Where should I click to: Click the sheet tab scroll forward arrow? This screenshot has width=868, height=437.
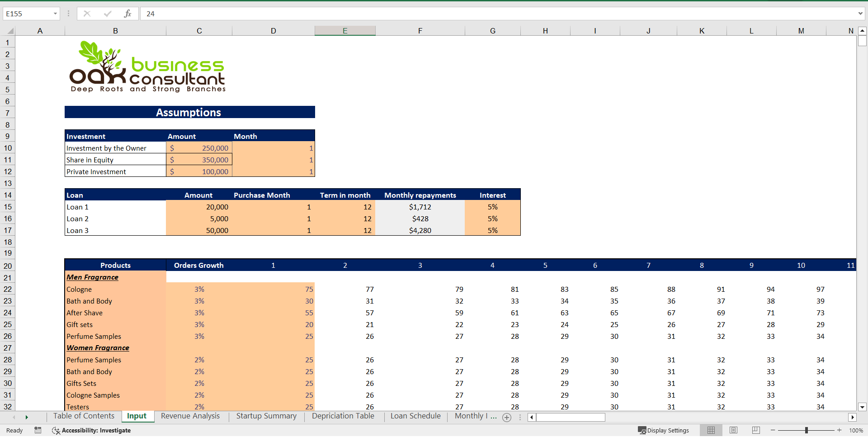click(x=27, y=417)
